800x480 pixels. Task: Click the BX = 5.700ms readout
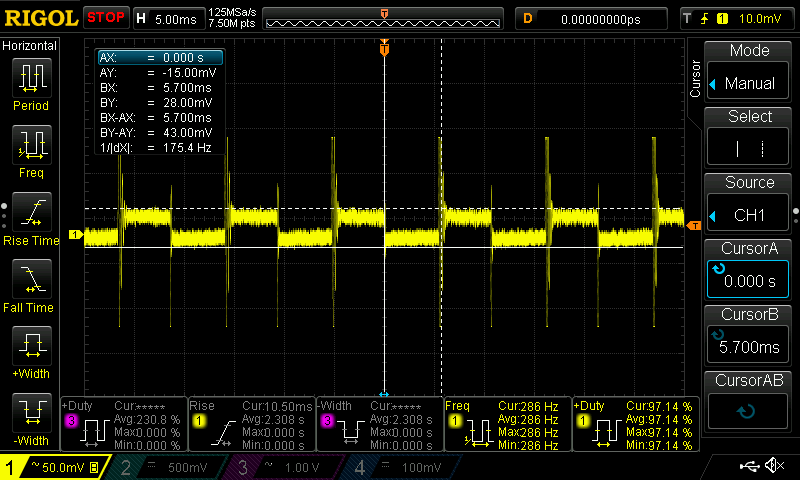click(x=156, y=88)
